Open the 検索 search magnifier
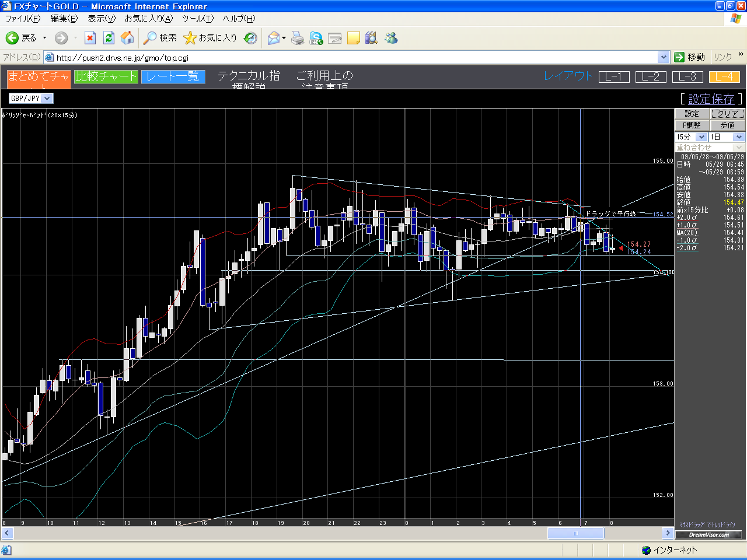Screen dimensions: 747x560 (160, 38)
